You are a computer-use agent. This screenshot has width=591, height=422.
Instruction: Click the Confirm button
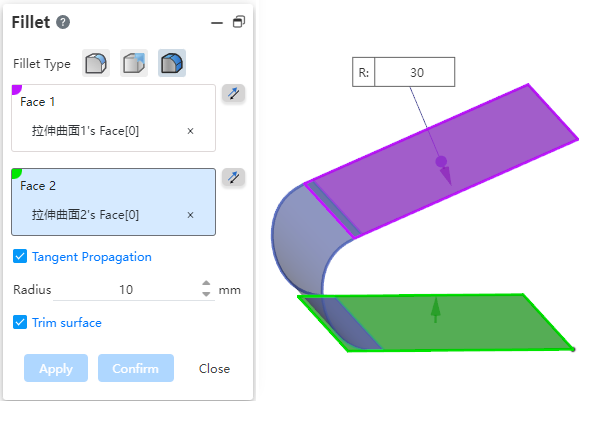tap(136, 368)
